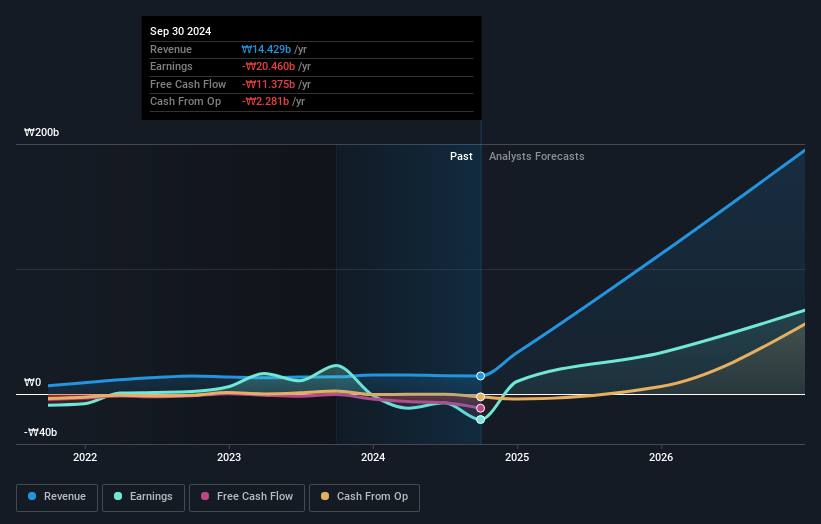The image size is (821, 524).
Task: Click the -₩11.375b free cash flow value
Action: 268,84
